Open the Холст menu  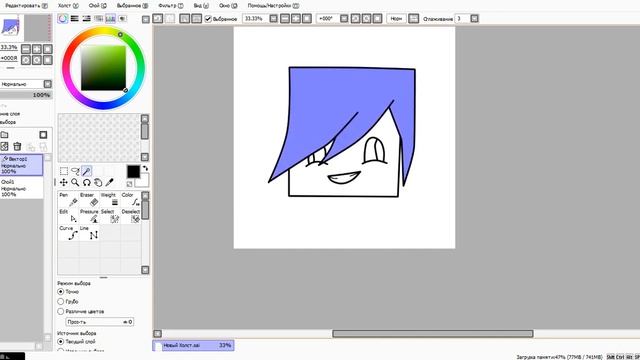click(68, 6)
